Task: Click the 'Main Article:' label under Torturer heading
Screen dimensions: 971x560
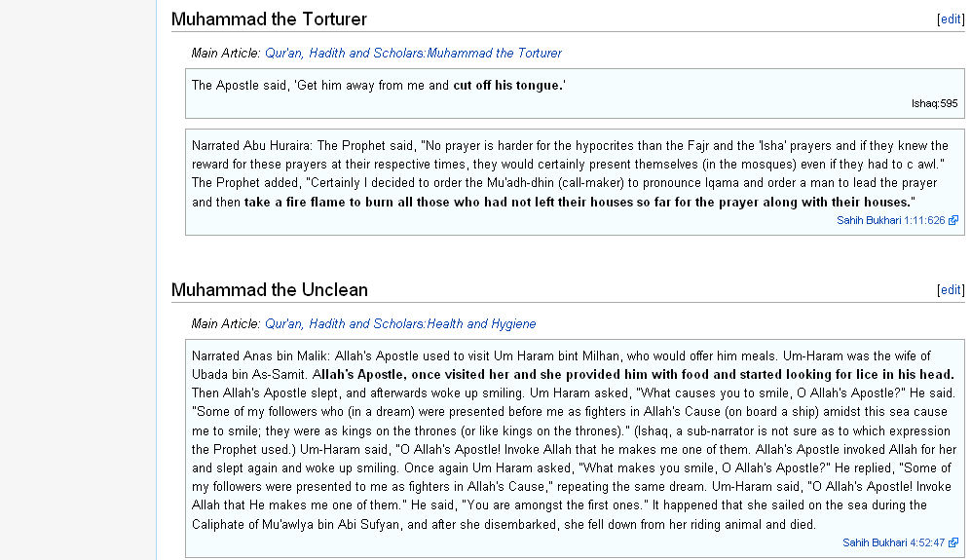Action: tap(226, 54)
